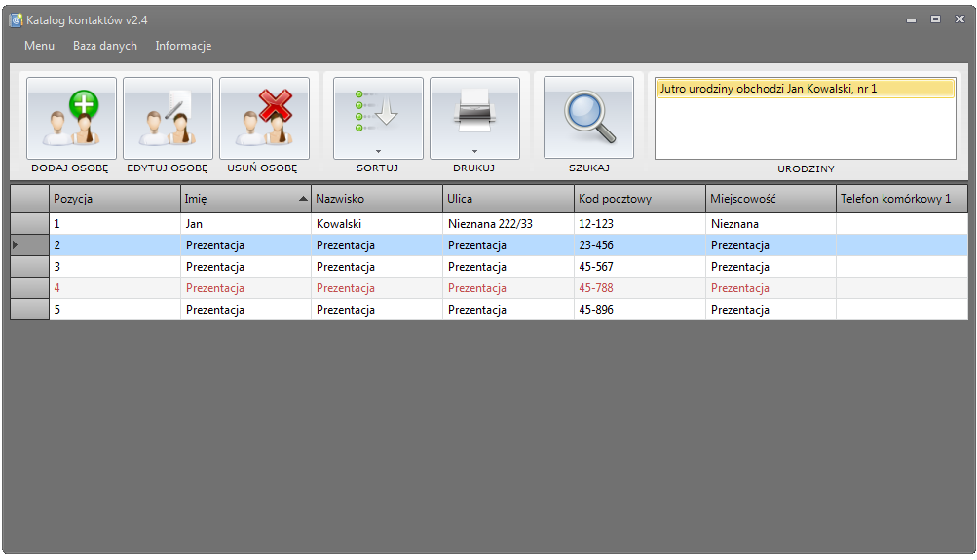The image size is (977, 560).
Task: Open the dropdown arrow under Drukuj icon
Action: pyautogui.click(x=474, y=151)
